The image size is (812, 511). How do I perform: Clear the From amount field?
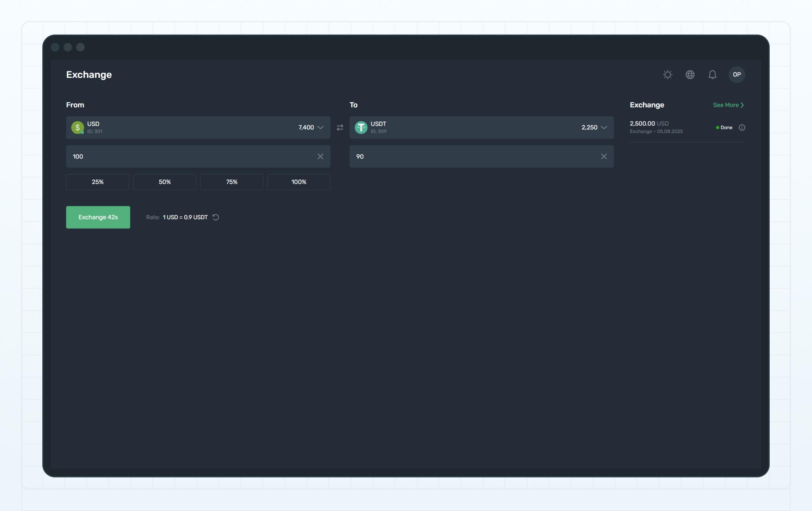320,156
